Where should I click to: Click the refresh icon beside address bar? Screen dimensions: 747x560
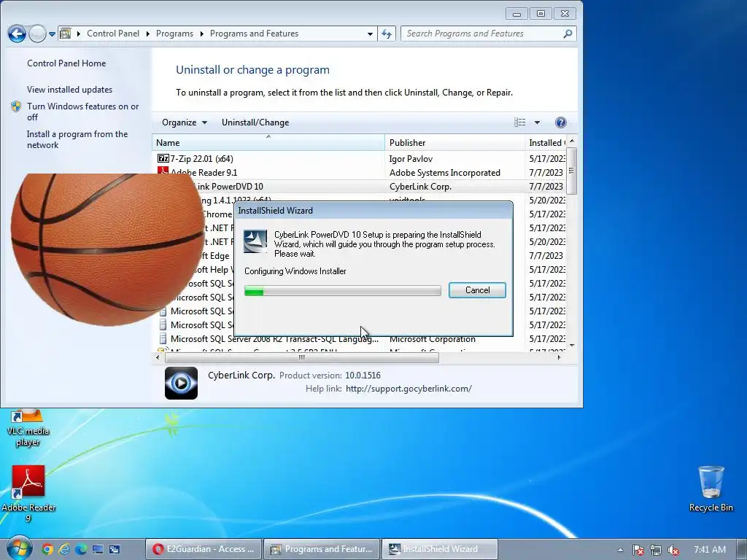coord(387,34)
